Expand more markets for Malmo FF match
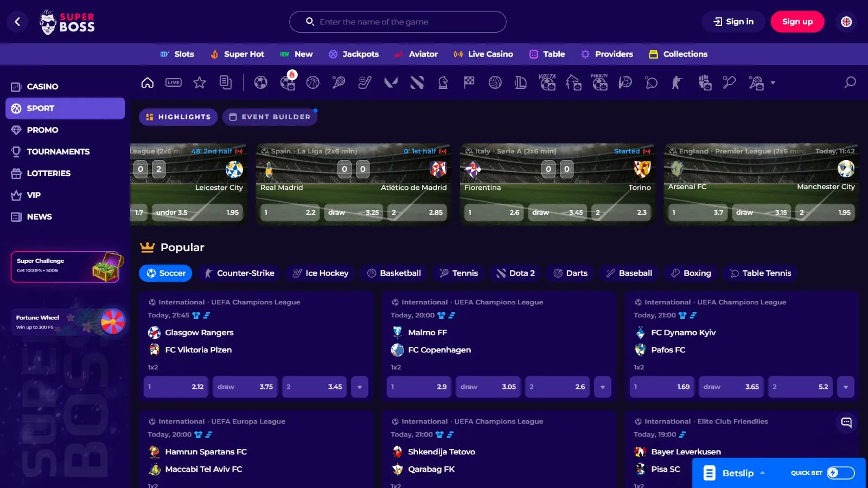Viewport: 868px width, 488px height. tap(603, 387)
